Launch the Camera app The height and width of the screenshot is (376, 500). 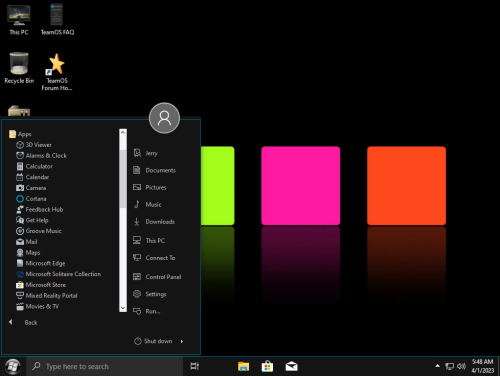[x=31, y=188]
